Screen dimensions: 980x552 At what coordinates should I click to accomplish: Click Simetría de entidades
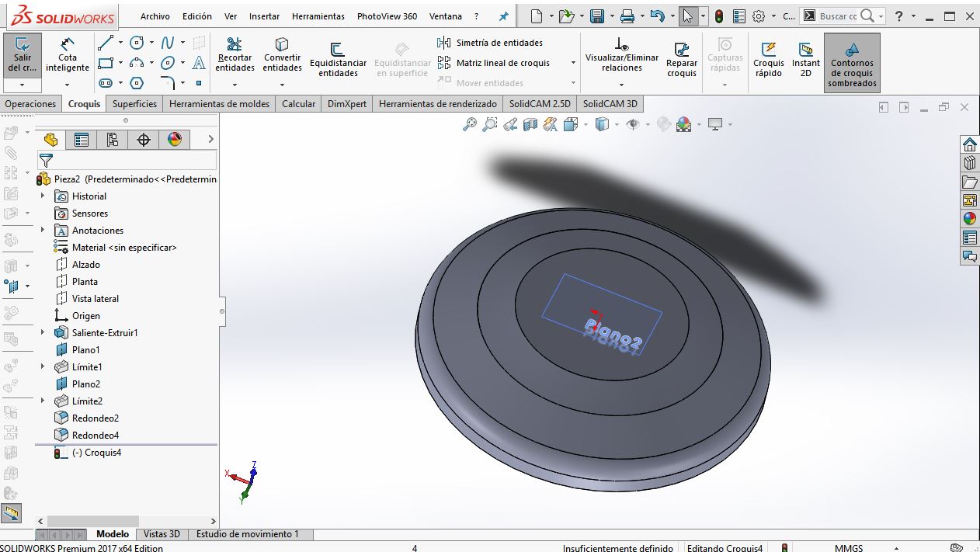[499, 43]
